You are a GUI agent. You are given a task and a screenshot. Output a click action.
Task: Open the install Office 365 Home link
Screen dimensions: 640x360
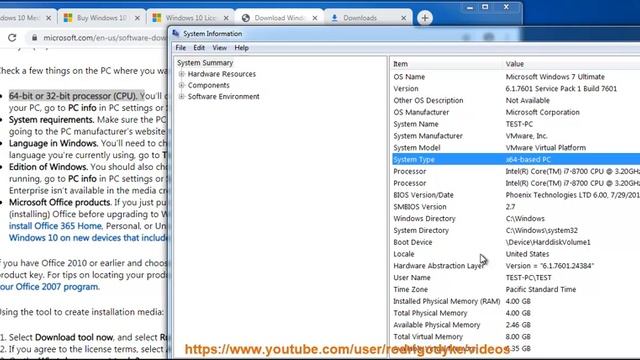click(x=55, y=226)
